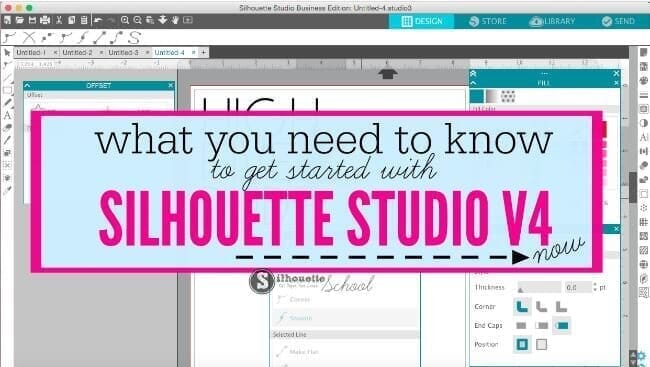This screenshot has height=367, width=650.
Task: Click the Zoom Out magnifier icon
Action: (138, 20)
